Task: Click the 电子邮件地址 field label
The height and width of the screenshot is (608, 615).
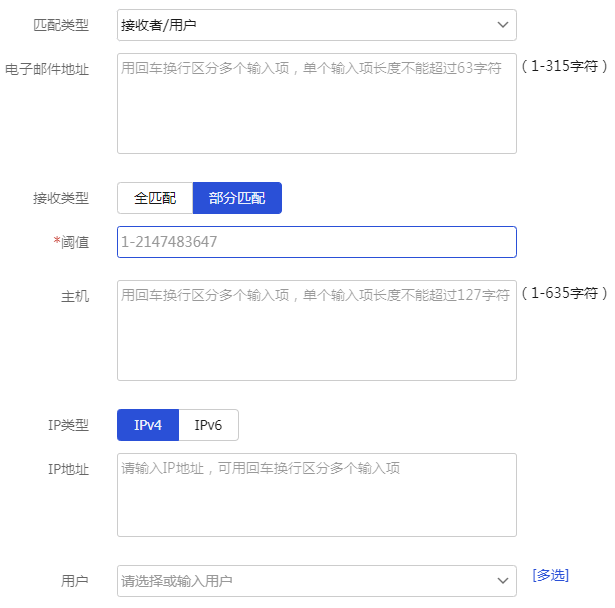Action: click(54, 70)
